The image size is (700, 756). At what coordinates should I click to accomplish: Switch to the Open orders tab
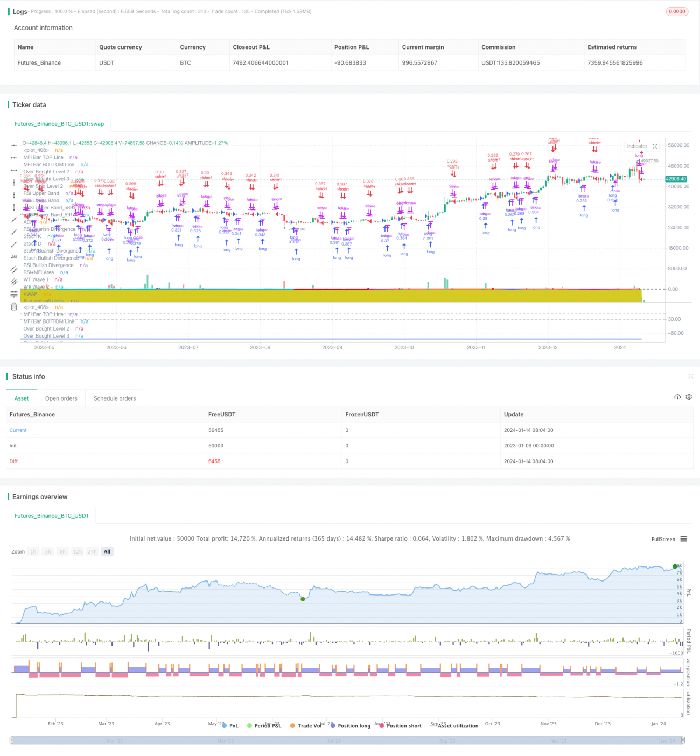tap(61, 398)
